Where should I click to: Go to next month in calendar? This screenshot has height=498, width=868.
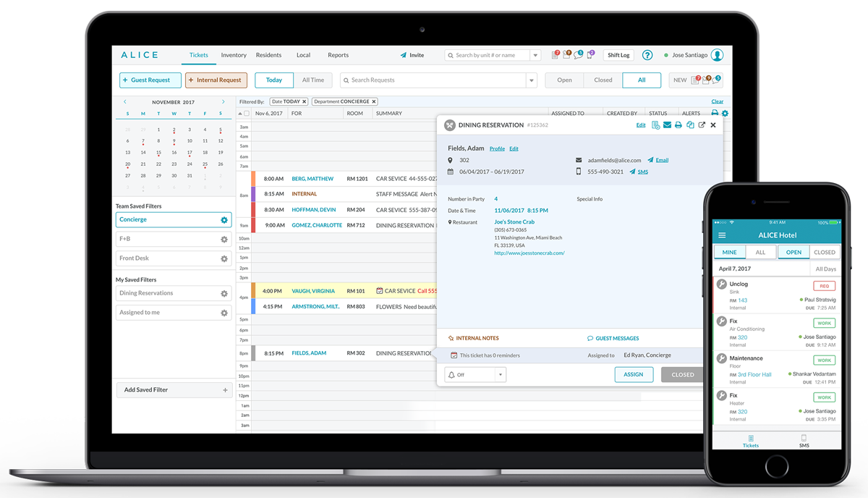[224, 102]
